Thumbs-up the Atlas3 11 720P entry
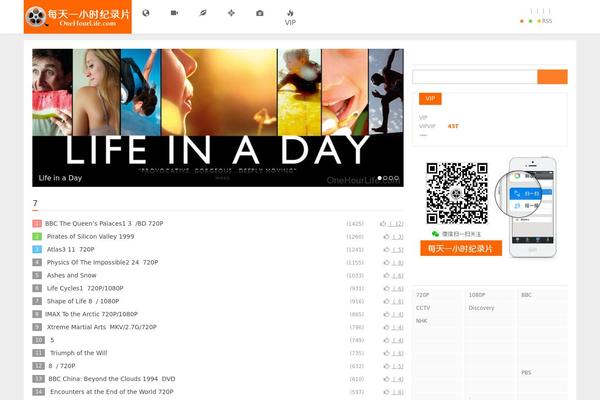Viewport: 600px width, 400px height. [386, 250]
